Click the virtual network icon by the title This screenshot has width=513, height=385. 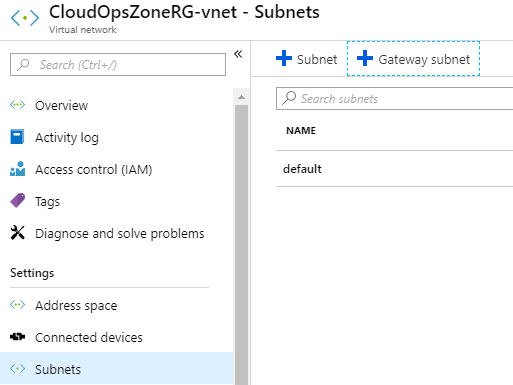click(25, 18)
